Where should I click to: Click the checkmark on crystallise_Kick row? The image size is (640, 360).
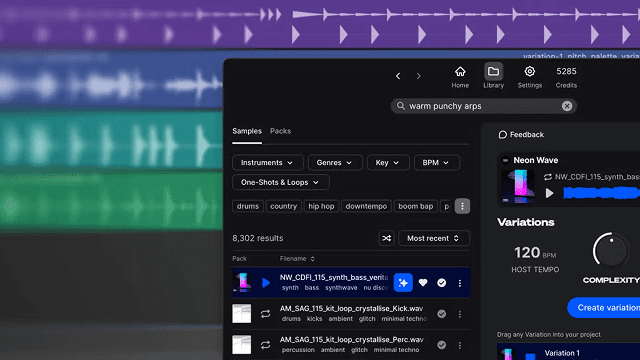442,314
